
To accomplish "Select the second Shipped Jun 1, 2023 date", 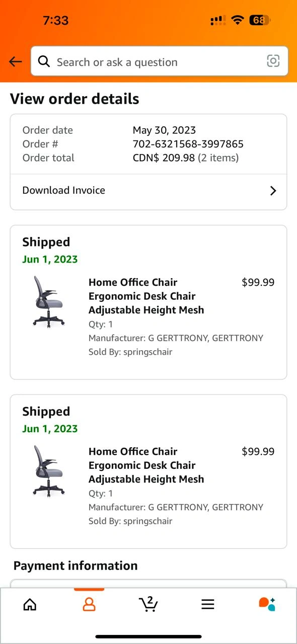I will click(x=50, y=429).
